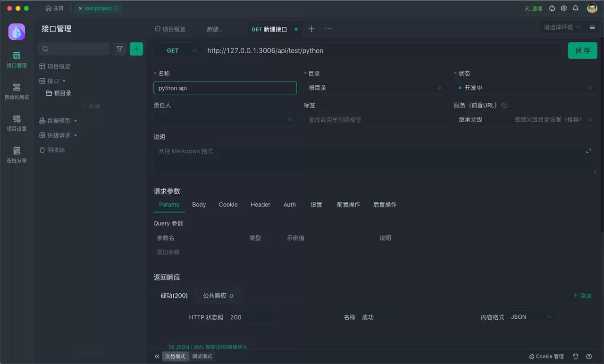This screenshot has height=364, width=604.
Task: Go to the 主页 home tab
Action: (54, 8)
